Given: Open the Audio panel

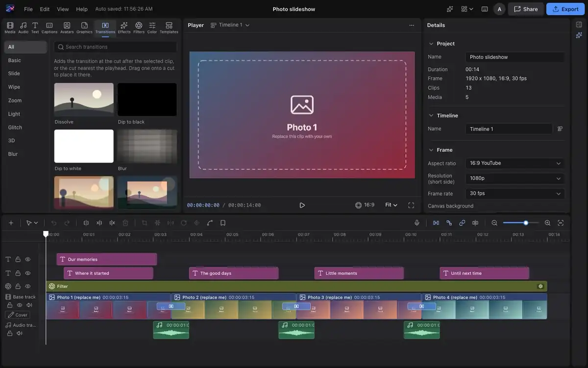Looking at the screenshot, I should 23,27.
